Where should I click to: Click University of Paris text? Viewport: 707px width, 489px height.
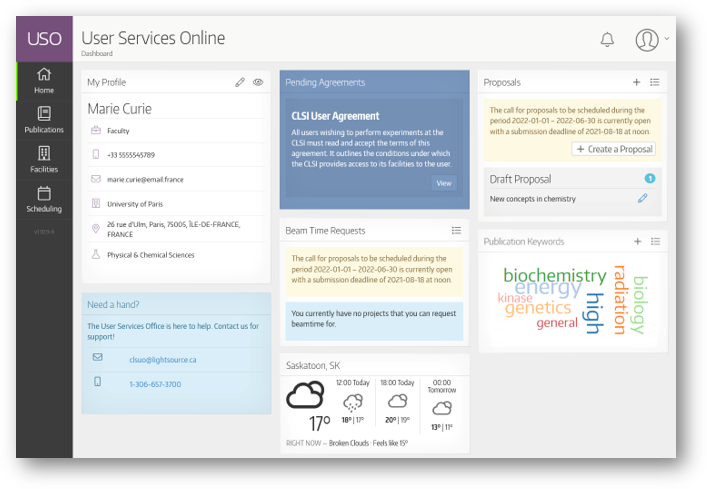(x=135, y=204)
